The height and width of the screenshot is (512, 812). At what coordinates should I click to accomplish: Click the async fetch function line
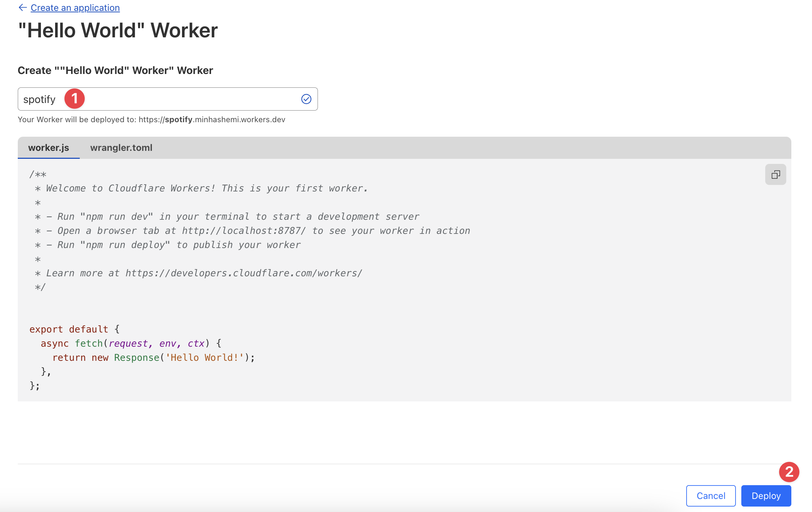tap(130, 343)
